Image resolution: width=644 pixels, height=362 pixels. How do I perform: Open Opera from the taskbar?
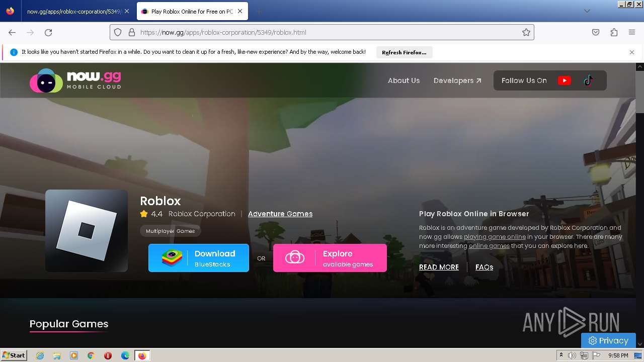[108, 355]
